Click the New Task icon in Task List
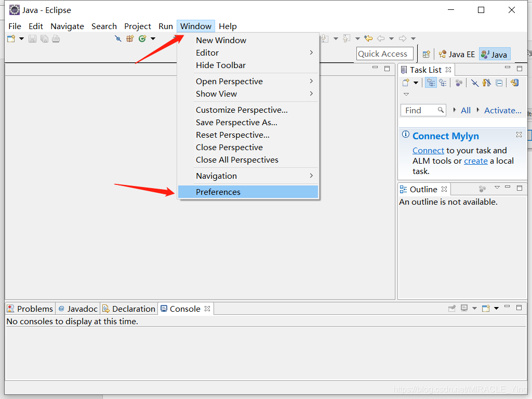Screen dimensions: 532x399 click(406, 83)
